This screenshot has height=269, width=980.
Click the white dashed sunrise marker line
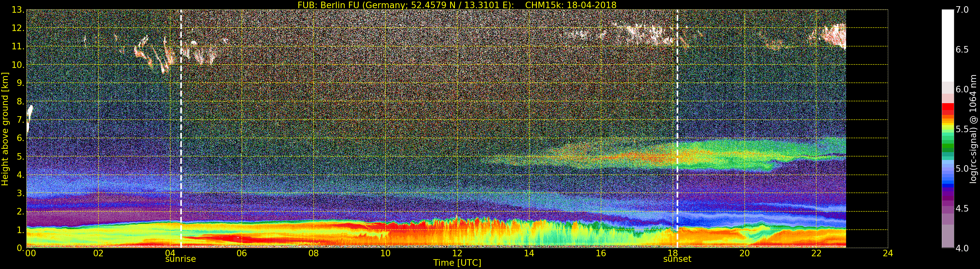click(x=181, y=129)
